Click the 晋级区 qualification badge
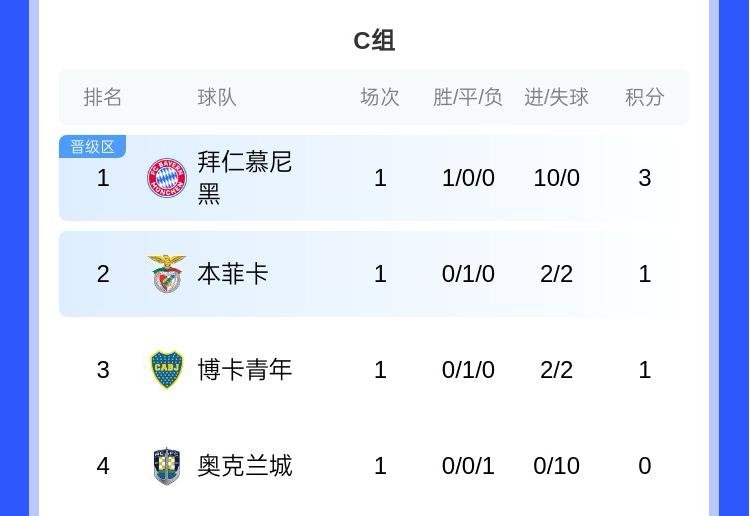750x516 pixels. [x=92, y=147]
